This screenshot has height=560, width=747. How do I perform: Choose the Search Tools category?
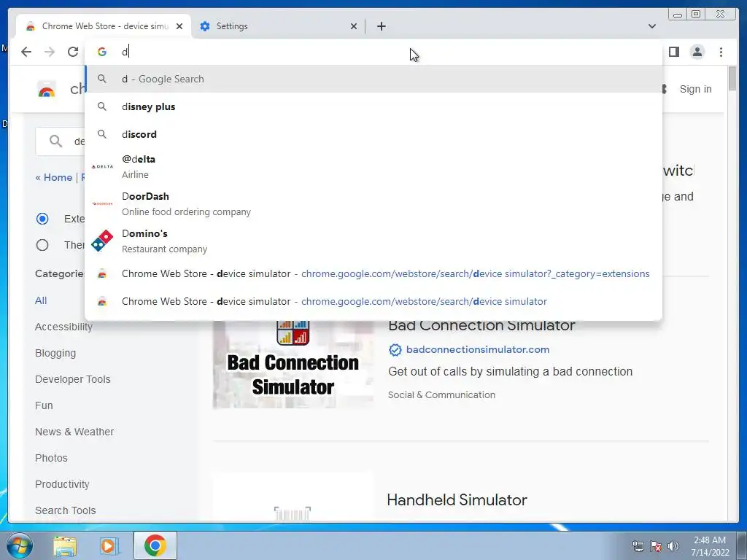(x=65, y=510)
